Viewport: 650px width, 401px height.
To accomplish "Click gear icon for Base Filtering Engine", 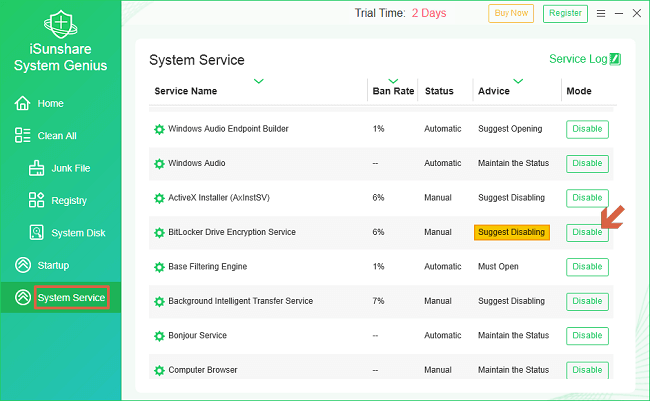I will pos(159,267).
